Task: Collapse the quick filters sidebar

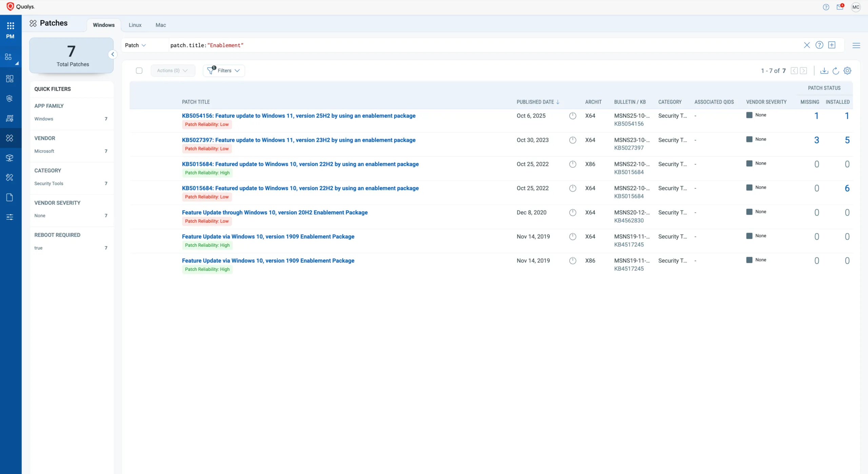Action: [113, 54]
